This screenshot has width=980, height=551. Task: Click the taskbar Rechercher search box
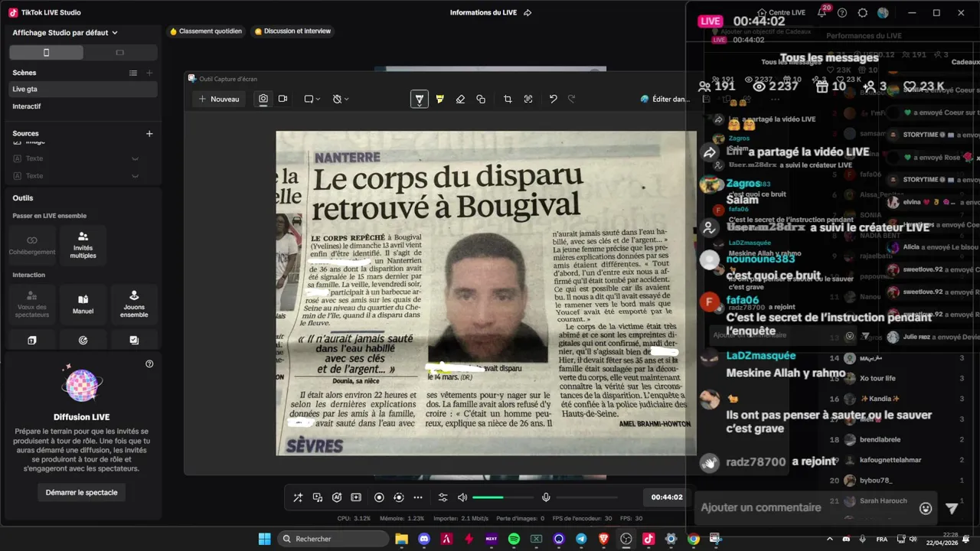pos(332,539)
